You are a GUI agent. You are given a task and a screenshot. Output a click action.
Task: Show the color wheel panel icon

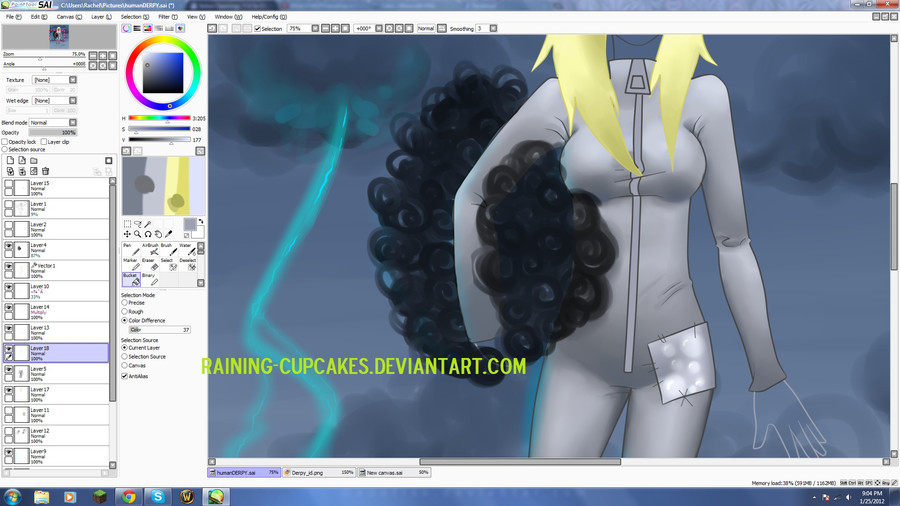pyautogui.click(x=126, y=28)
